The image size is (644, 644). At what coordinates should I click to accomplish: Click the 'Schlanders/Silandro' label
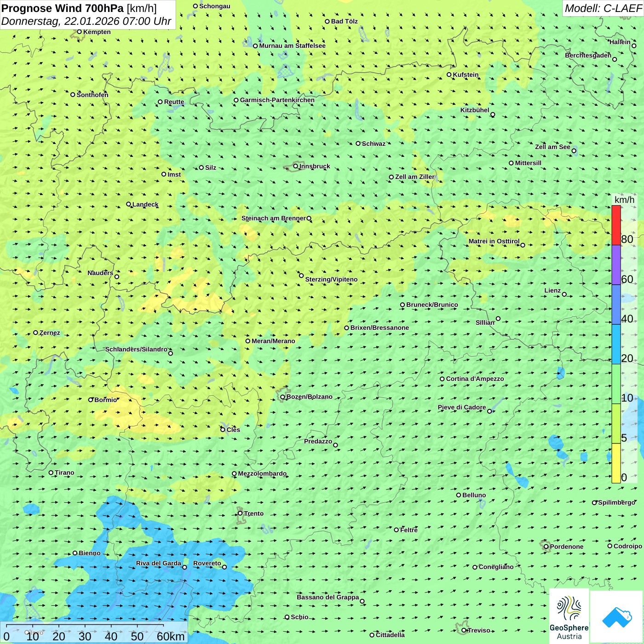(136, 349)
